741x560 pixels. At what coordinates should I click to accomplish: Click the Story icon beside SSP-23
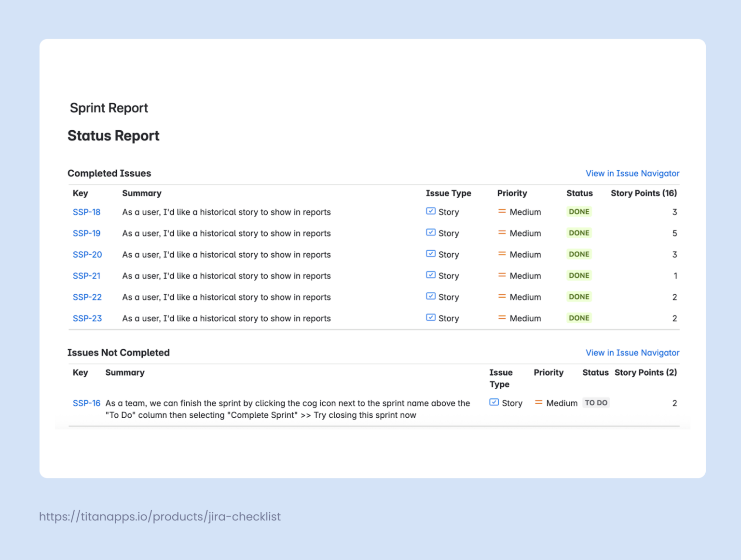430,317
